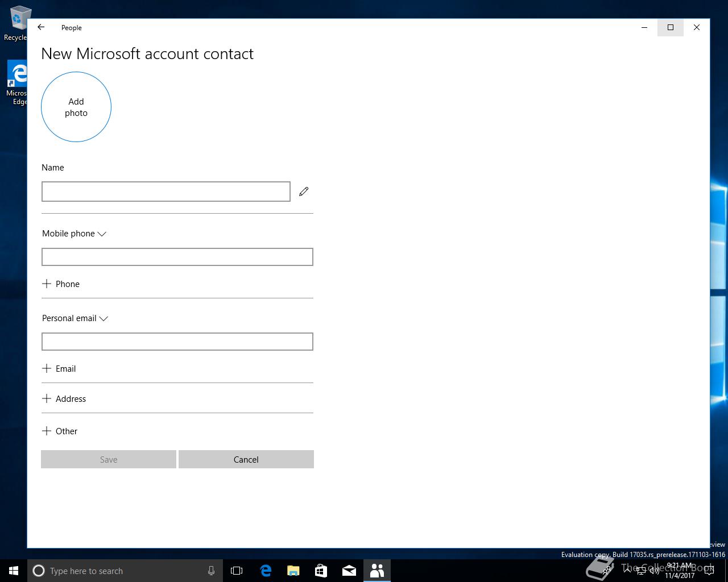Open the Windows Start menu

click(x=14, y=571)
